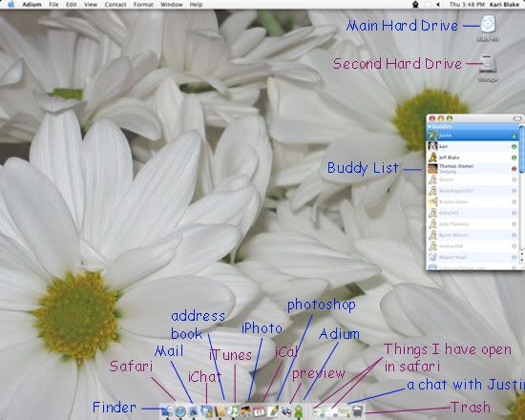
Task: Open the Help menu
Action: (196, 5)
